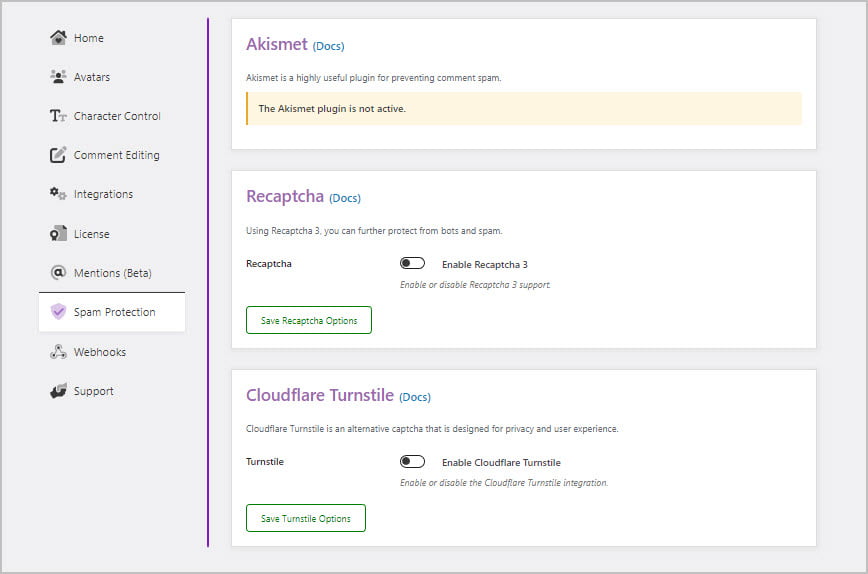Viewport: 868px width, 574px height.
Task: Enable the Recaptcha 3 toggle
Action: pyautogui.click(x=412, y=263)
